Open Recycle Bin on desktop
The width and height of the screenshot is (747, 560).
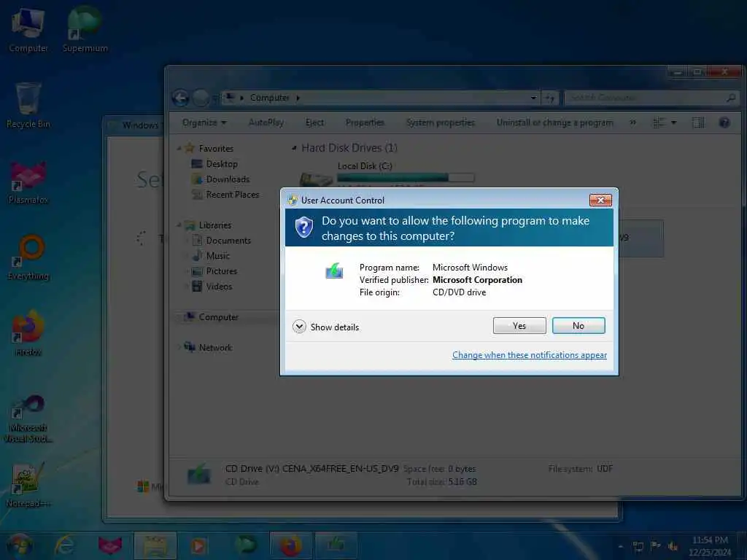(28, 105)
